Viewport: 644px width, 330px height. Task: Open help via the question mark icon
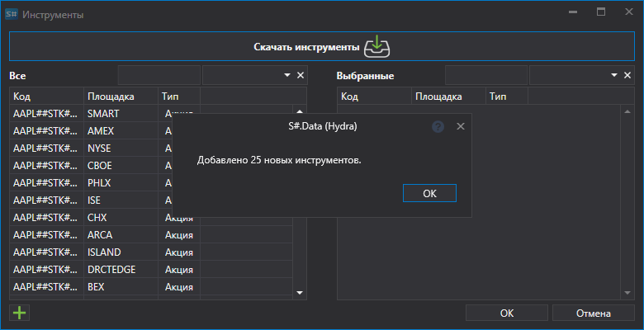(x=438, y=126)
